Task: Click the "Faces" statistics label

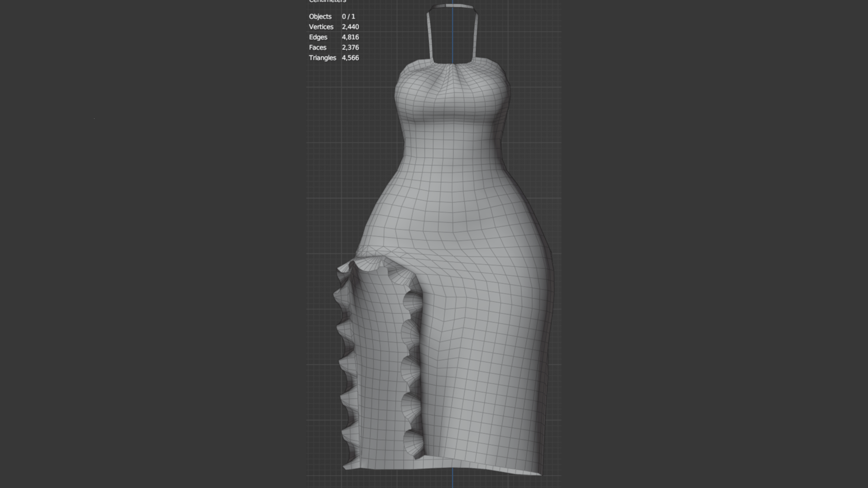Action: point(317,47)
